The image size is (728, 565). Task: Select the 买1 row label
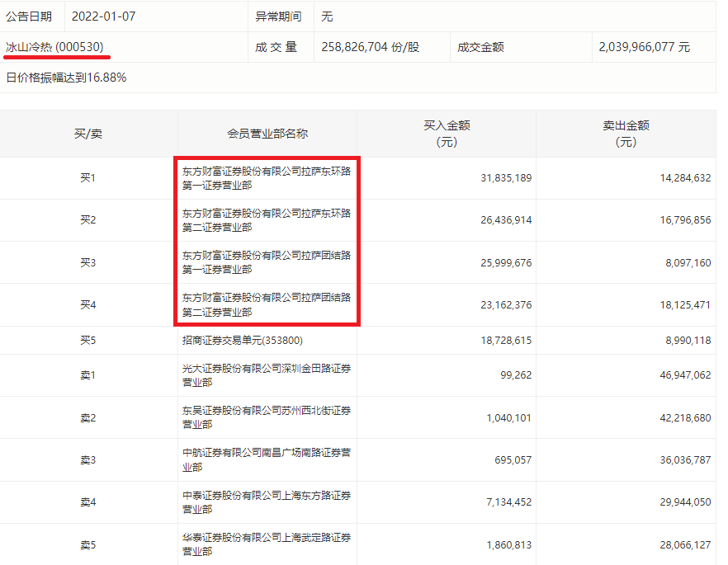click(87, 177)
